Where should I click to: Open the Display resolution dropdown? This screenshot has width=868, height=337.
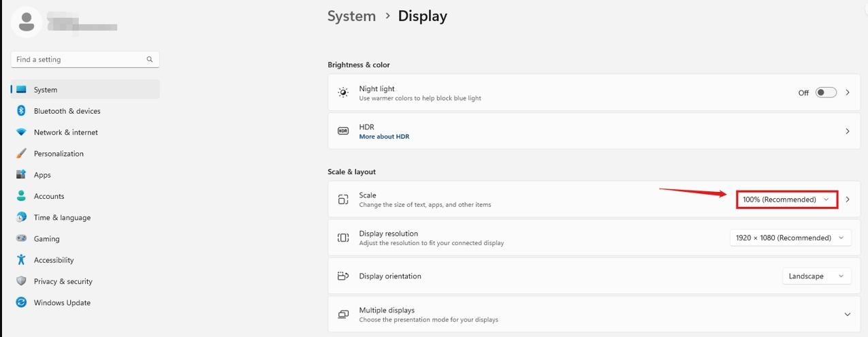click(x=790, y=238)
